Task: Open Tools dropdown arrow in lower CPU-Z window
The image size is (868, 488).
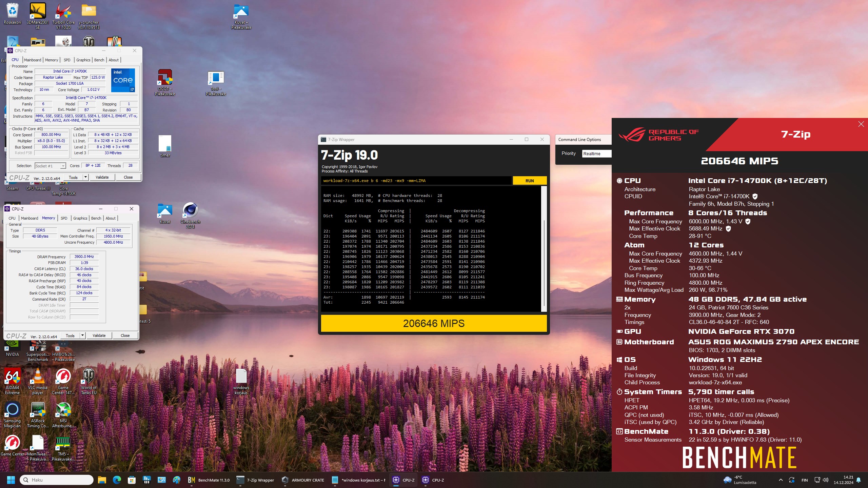Action: tap(82, 335)
